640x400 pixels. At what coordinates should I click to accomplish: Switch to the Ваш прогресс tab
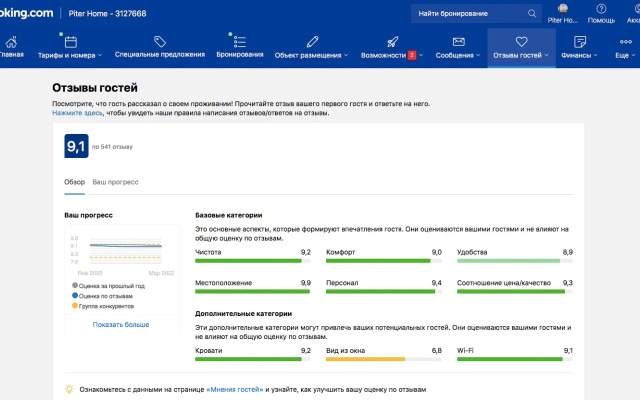(x=116, y=182)
